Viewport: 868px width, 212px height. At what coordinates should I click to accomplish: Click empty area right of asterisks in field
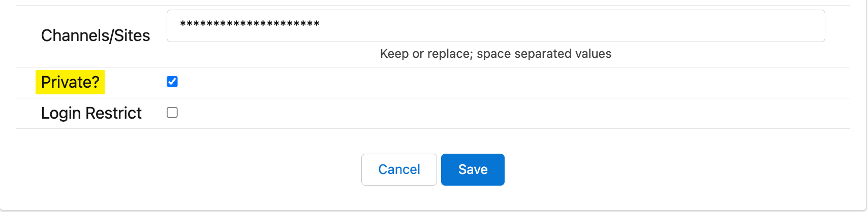coord(559,26)
